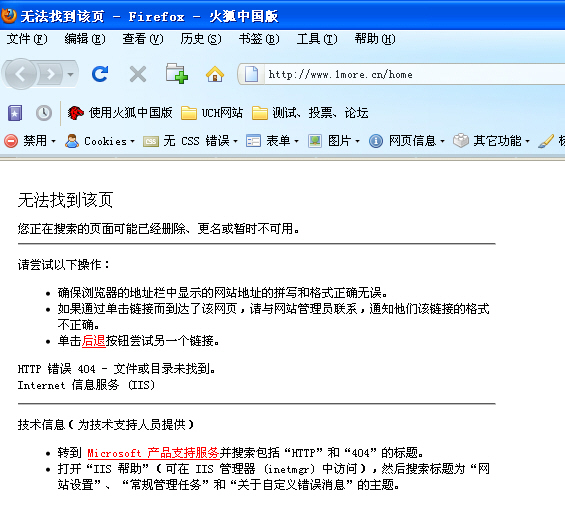The image size is (565, 527).
Task: Go to the home page via the house icon
Action: pyautogui.click(x=215, y=74)
